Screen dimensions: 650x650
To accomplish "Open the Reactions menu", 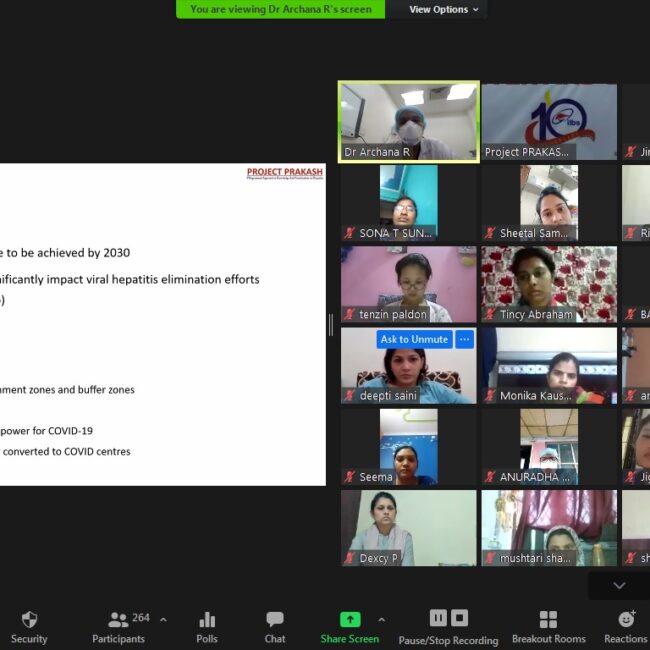I will (626, 619).
